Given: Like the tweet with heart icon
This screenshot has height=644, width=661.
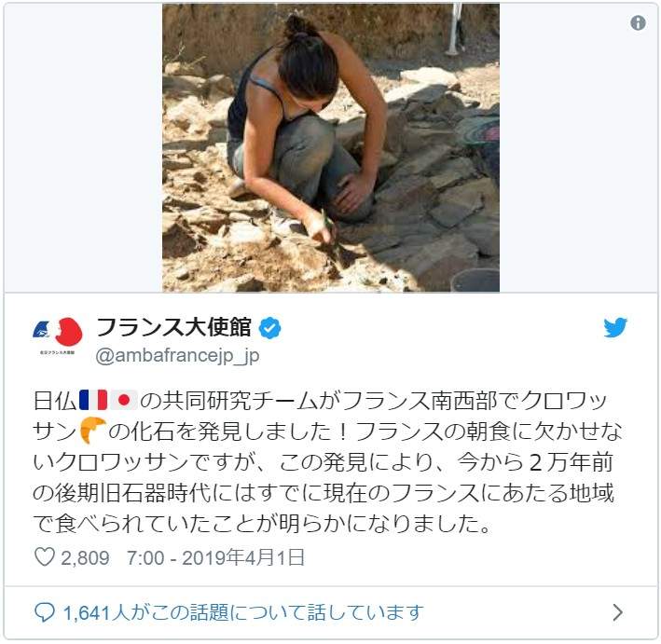Looking at the screenshot, I should 44,556.
